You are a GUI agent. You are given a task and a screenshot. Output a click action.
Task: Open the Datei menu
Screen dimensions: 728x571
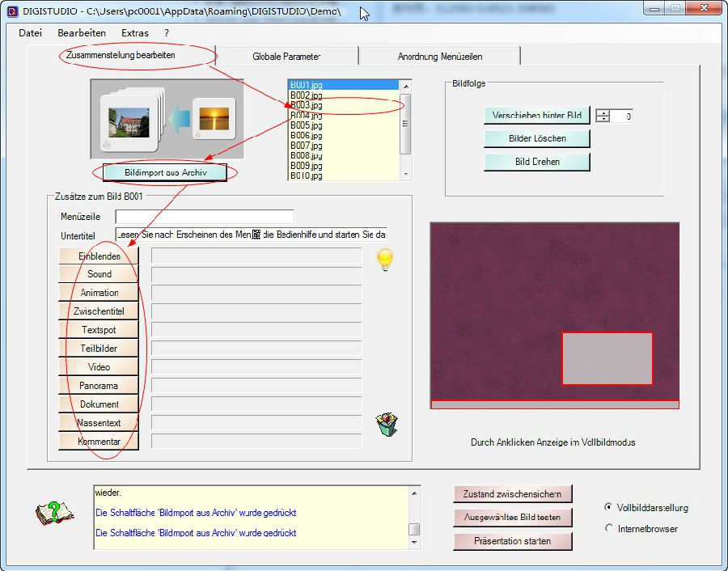pyautogui.click(x=30, y=33)
